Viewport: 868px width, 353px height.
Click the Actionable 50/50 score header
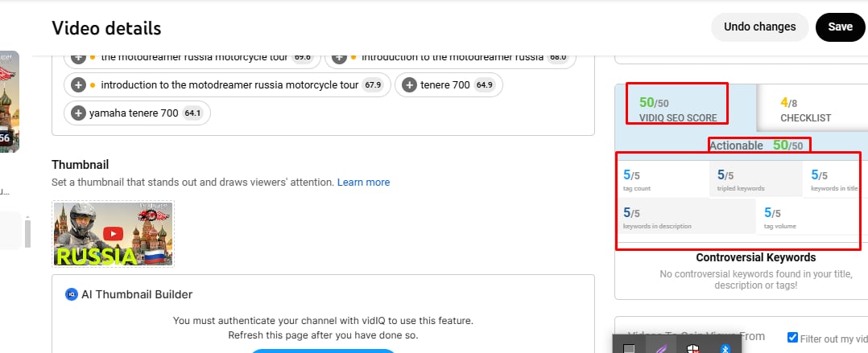[x=758, y=146]
